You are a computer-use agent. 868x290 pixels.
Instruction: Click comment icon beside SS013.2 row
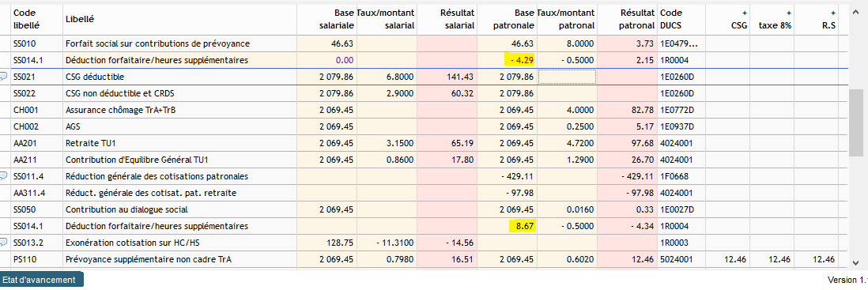pos(3,242)
